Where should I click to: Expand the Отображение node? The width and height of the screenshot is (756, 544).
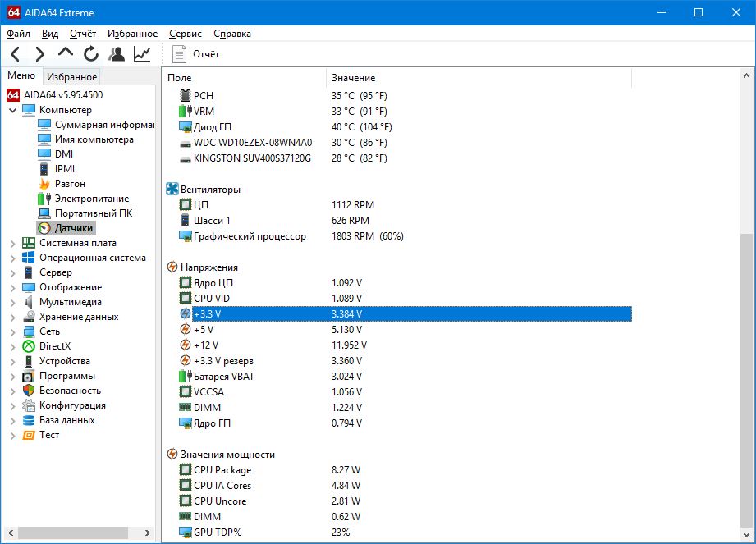click(x=12, y=288)
